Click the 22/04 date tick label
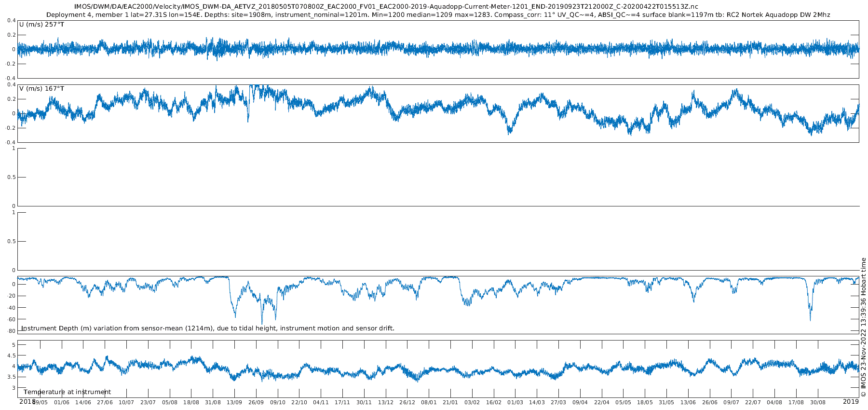This screenshot has width=868, height=410. (602, 402)
